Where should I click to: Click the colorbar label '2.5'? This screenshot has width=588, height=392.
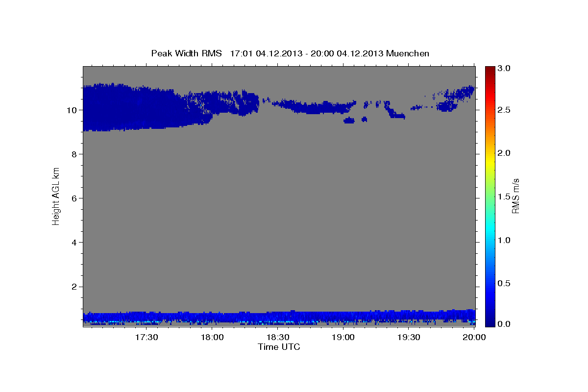pyautogui.click(x=505, y=110)
